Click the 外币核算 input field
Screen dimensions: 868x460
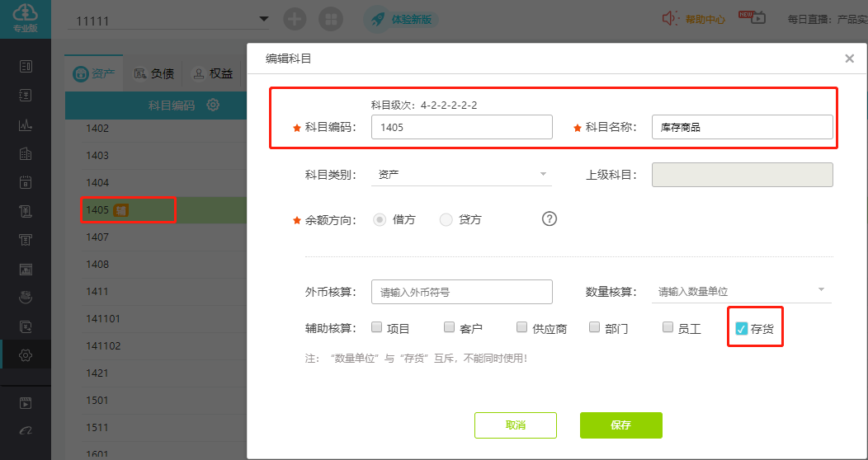461,292
